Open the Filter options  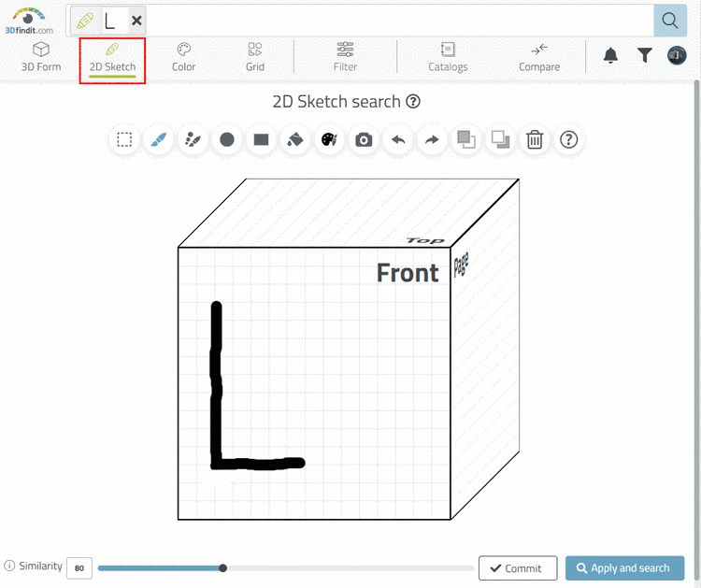[x=345, y=57]
